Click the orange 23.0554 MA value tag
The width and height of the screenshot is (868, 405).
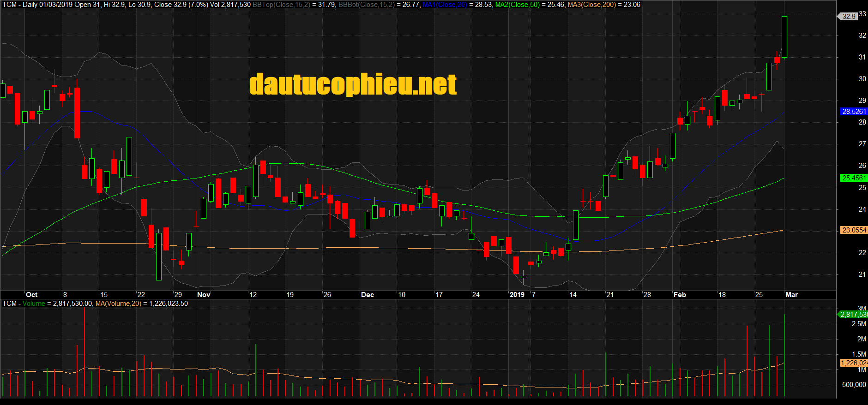[x=854, y=230]
